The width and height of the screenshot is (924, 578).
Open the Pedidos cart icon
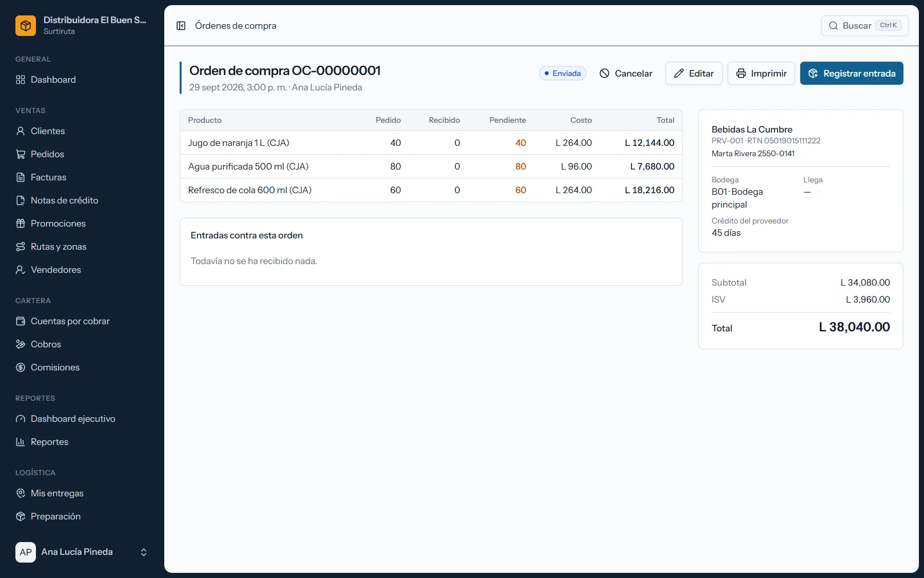(x=21, y=154)
